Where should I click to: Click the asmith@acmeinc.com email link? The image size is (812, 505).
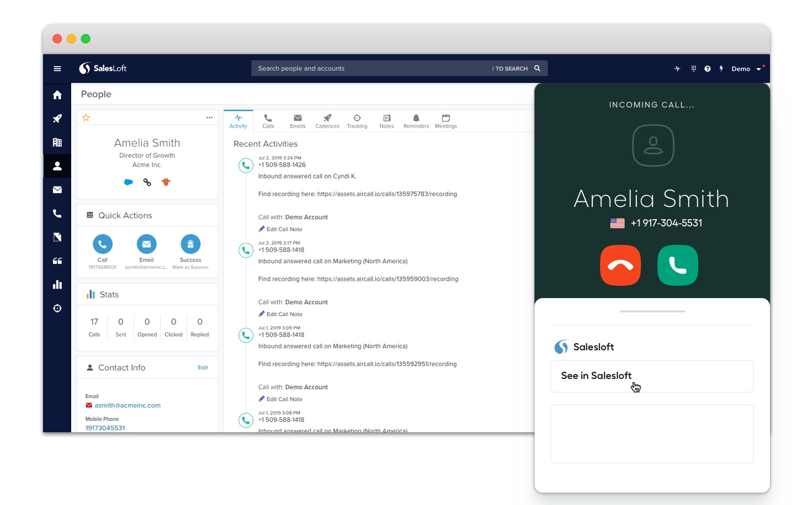click(x=127, y=406)
